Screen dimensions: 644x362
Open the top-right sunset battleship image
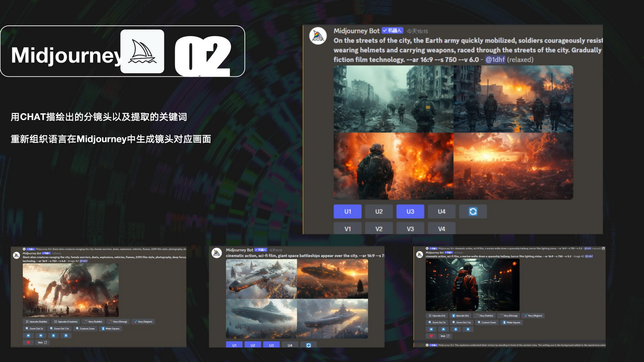333,279
